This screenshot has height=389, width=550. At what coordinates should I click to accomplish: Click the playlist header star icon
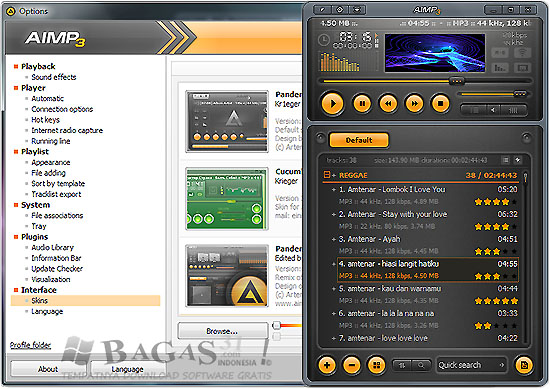click(x=518, y=160)
